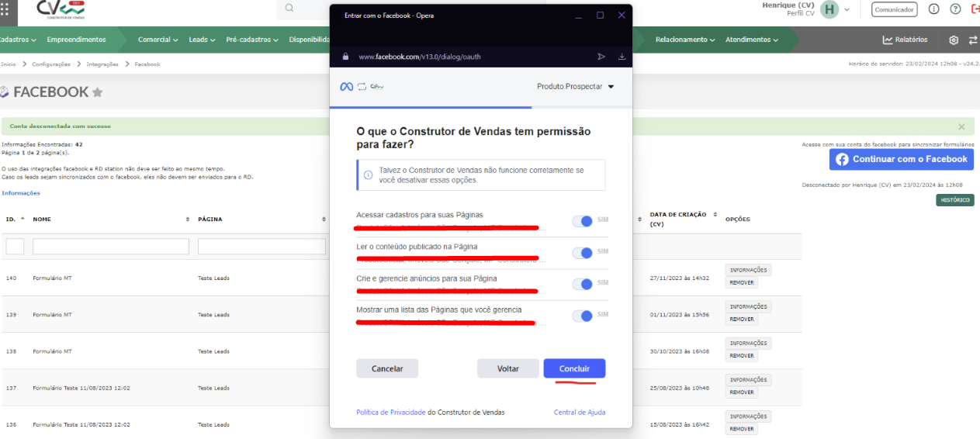Open the Leads menu
The width and height of the screenshot is (980, 439).
coord(202,40)
